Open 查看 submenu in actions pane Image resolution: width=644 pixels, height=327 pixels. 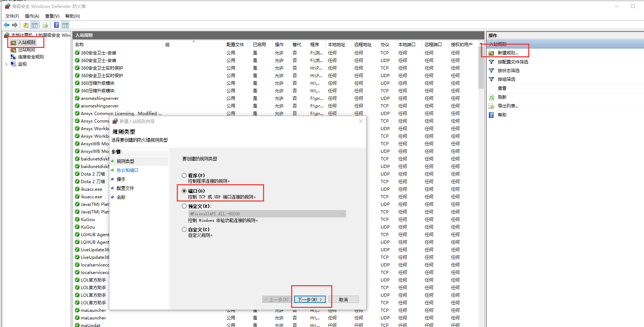click(x=502, y=88)
